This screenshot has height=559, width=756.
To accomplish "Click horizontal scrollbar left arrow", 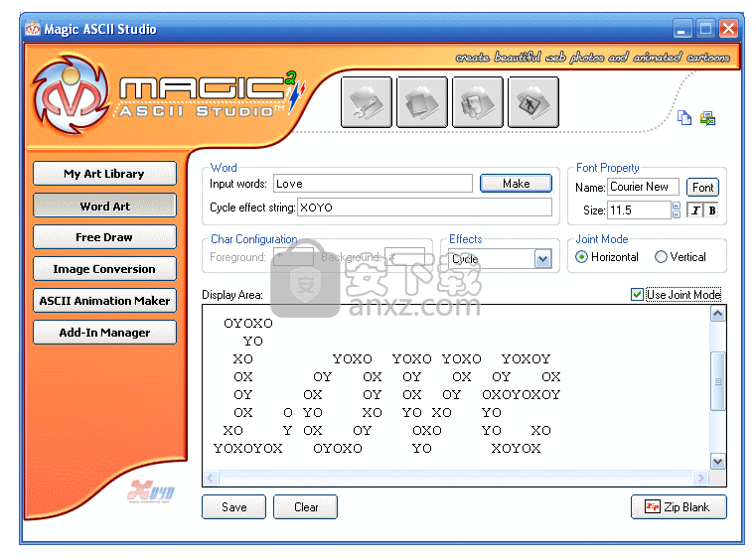I will tap(211, 478).
